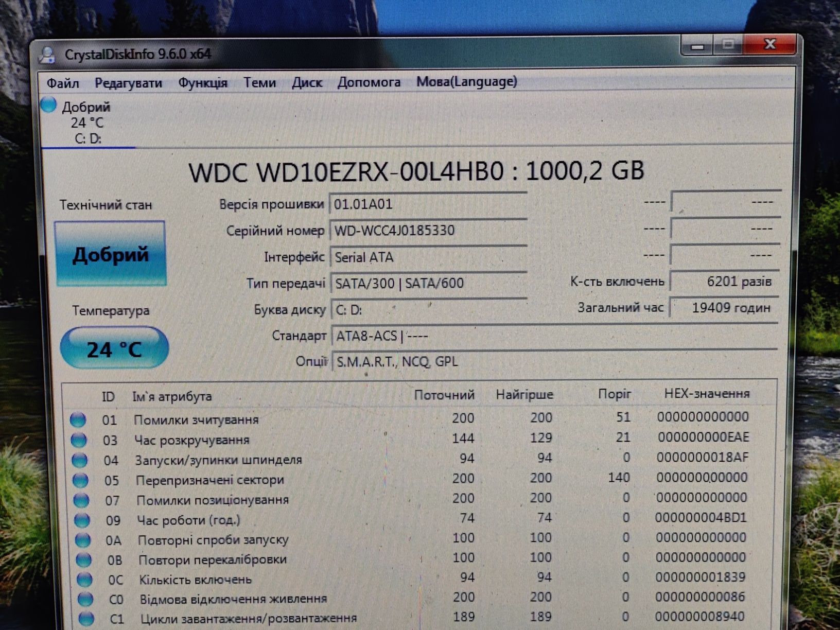
Task: Click the 24 °C temperature button
Action: [114, 348]
